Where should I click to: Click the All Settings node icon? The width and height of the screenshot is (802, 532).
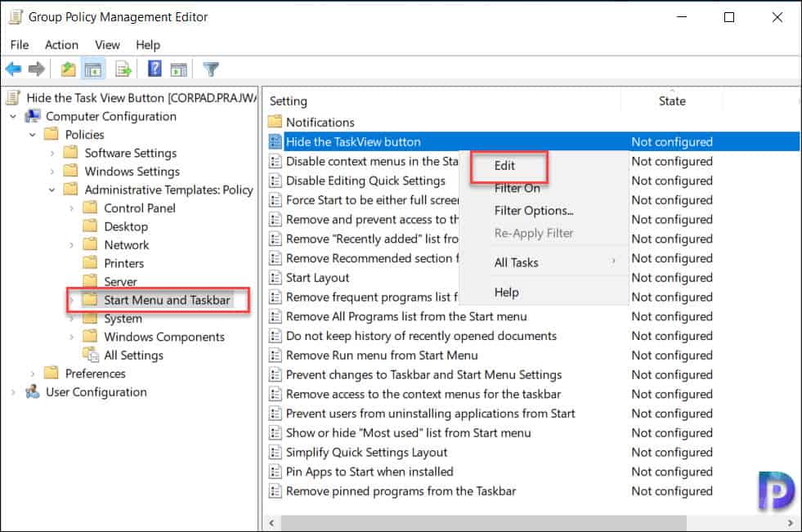[x=91, y=355]
